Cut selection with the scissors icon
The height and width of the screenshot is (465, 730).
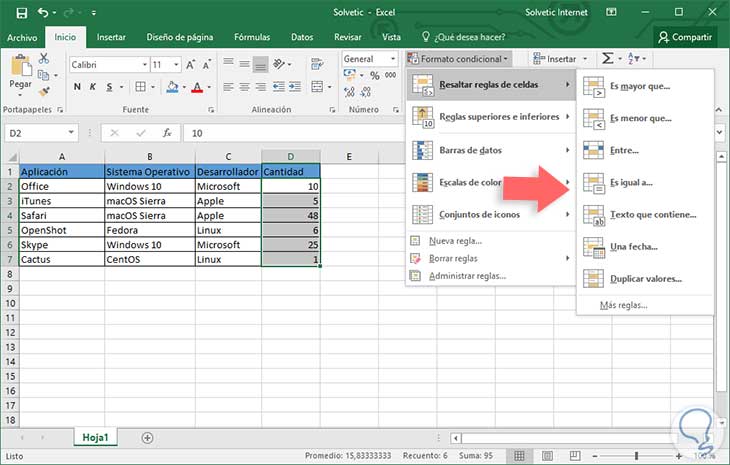tap(44, 59)
